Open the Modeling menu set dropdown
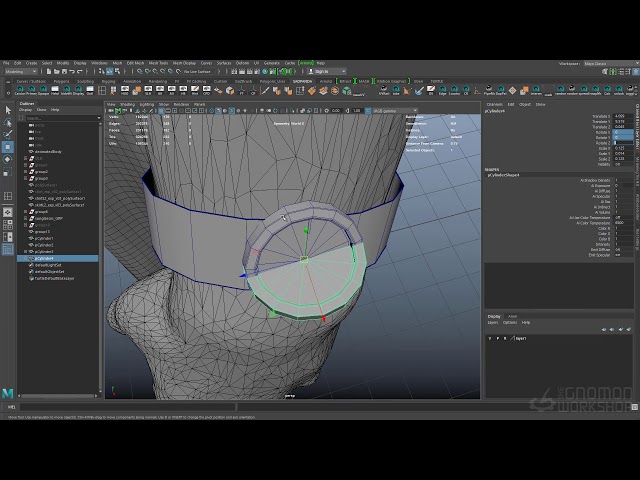Screen dimensions: 640x480 (x=20, y=71)
